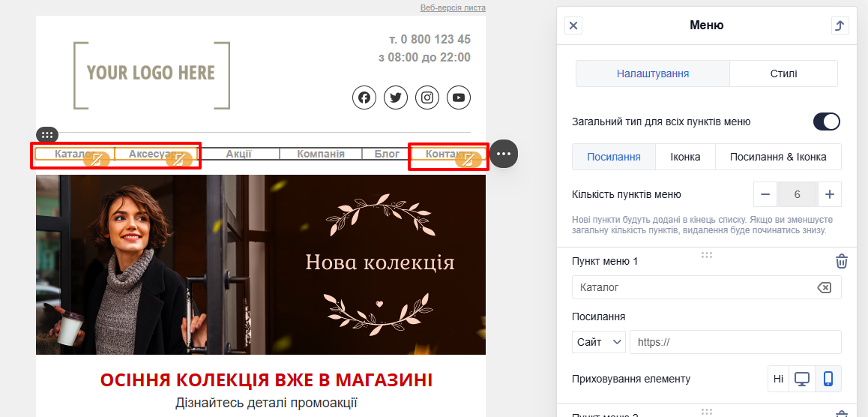The image size is (868, 417).
Task: Open the three-dots options button beside menu
Action: pos(504,154)
